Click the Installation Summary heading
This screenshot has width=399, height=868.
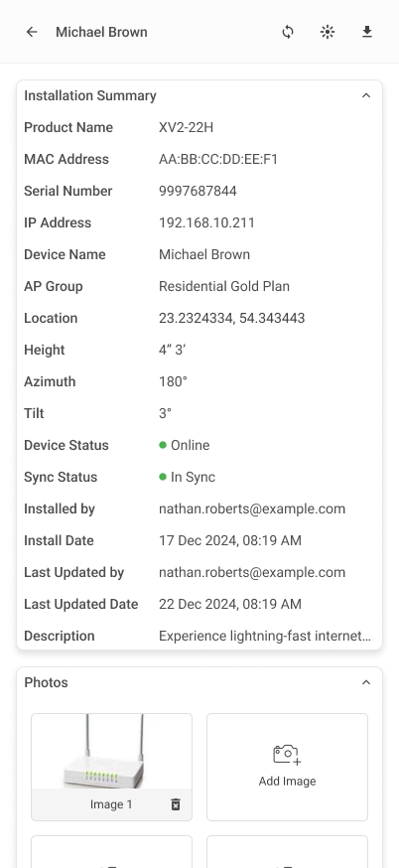click(90, 95)
